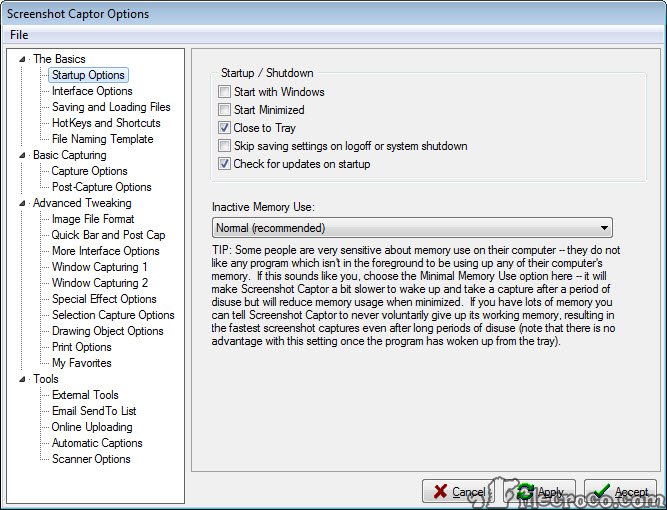The image size is (667, 510).
Task: Click the red X icon on Cancel
Action: coord(439,492)
